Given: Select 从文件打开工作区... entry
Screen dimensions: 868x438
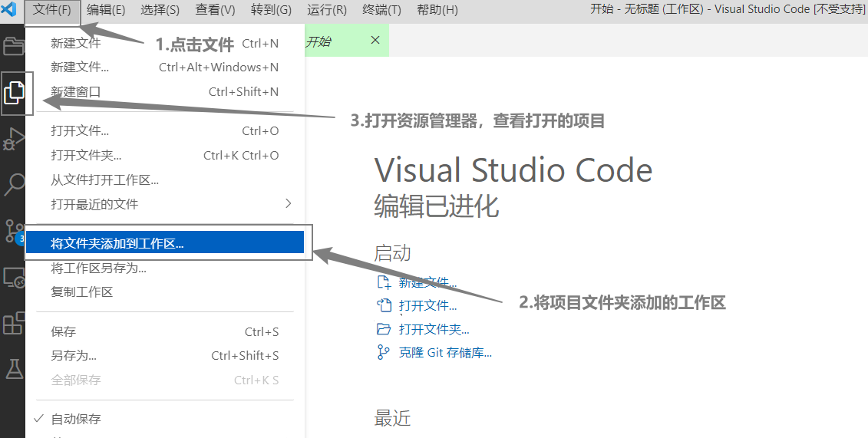Looking at the screenshot, I should tap(165, 179).
